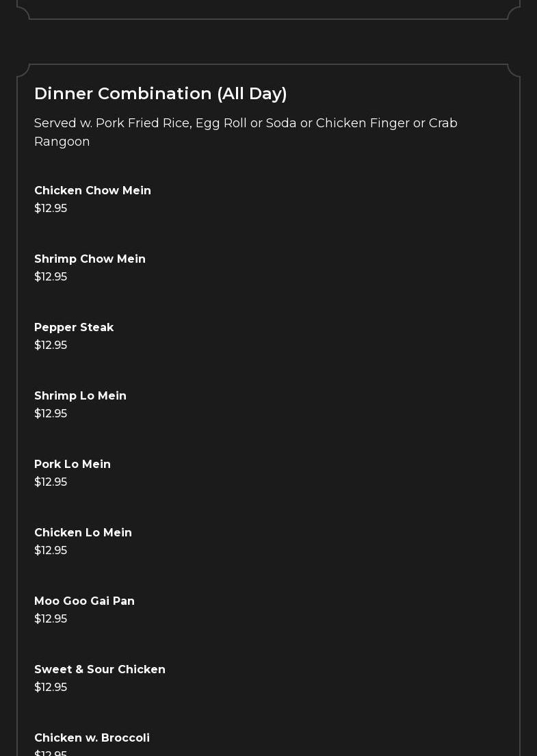The width and height of the screenshot is (537, 756).
Task: Click the Dinner Combination (All Day) heading
Action: 160,94
